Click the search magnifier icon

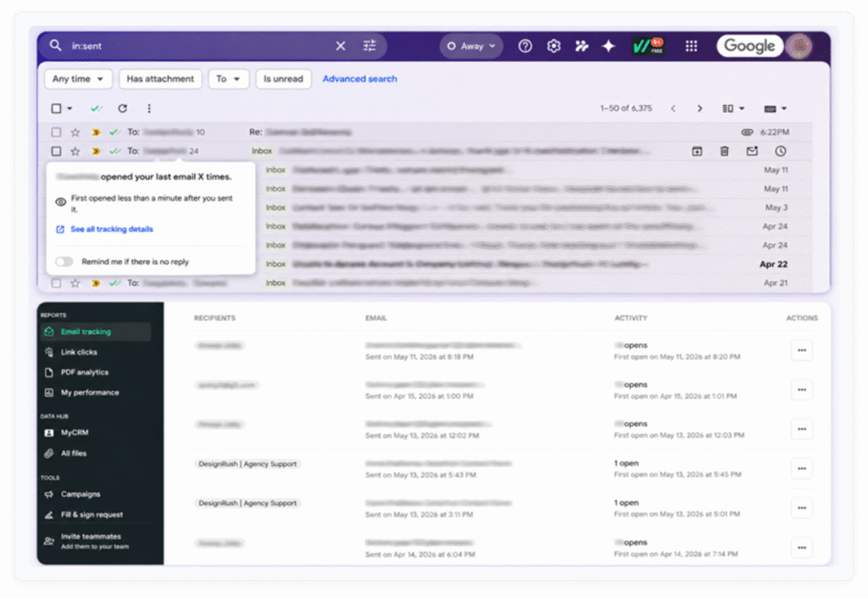coord(55,46)
